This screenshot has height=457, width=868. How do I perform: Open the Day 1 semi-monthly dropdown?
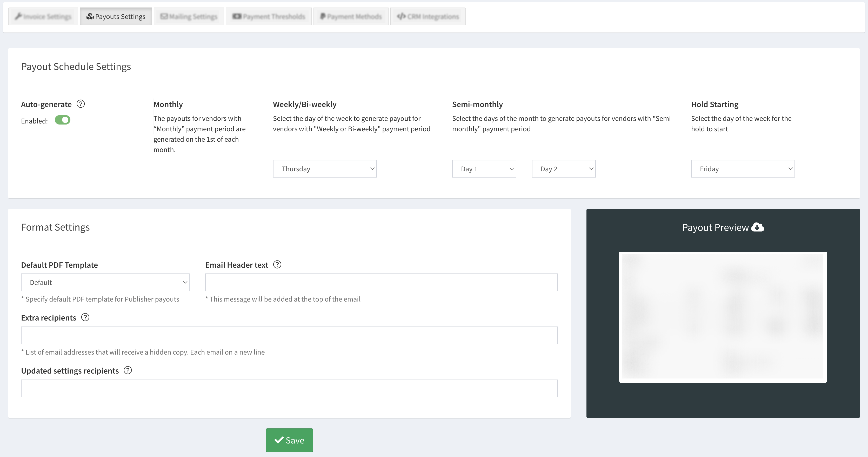click(x=484, y=169)
